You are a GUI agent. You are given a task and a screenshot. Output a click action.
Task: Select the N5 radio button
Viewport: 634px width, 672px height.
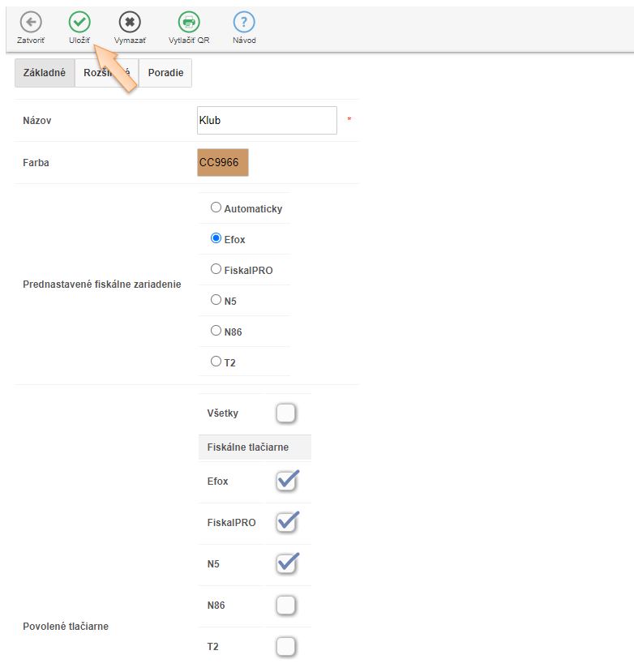[216, 300]
